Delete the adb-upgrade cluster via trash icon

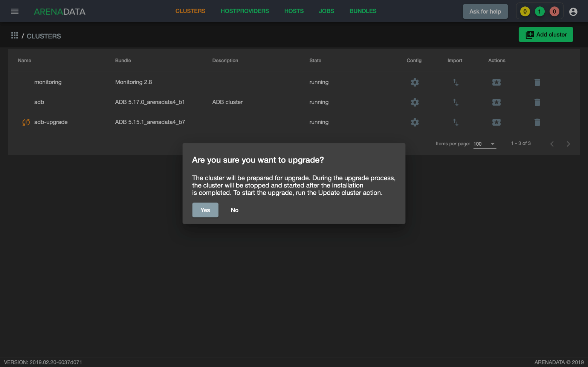point(537,122)
